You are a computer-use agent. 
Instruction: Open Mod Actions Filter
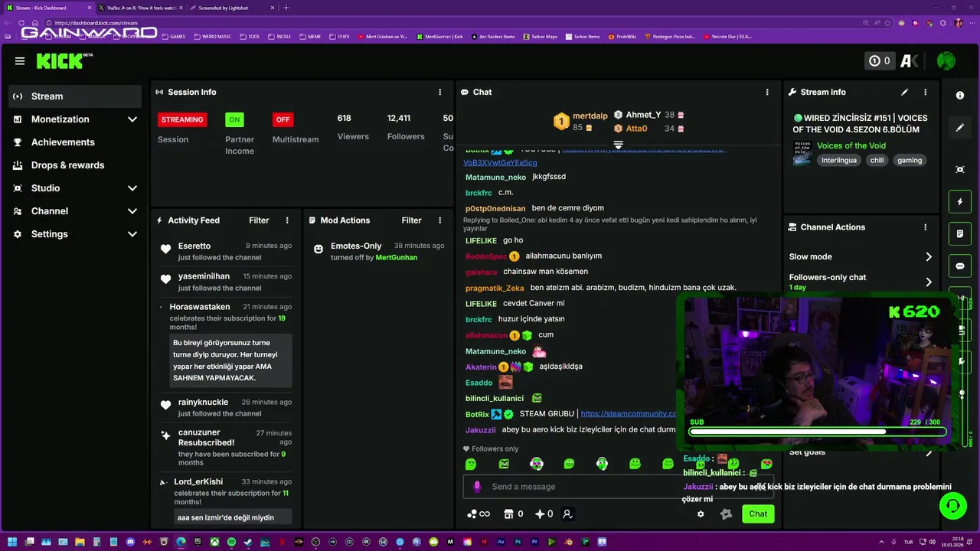[411, 220]
